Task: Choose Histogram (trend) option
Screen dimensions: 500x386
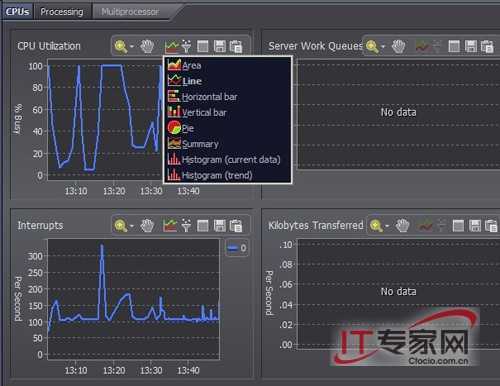Action: click(228, 175)
